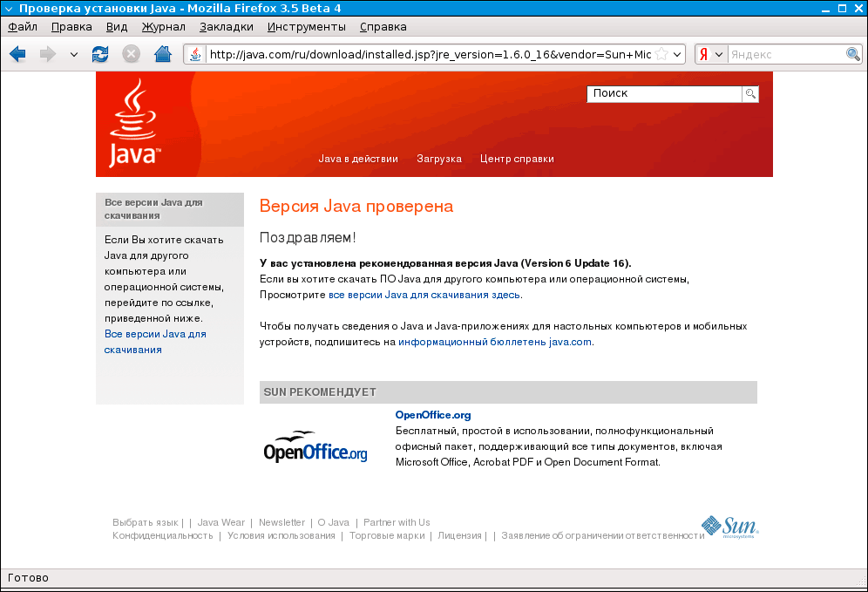Click the grey Forward arrow button
This screenshot has width=868, height=592.
pos(48,54)
